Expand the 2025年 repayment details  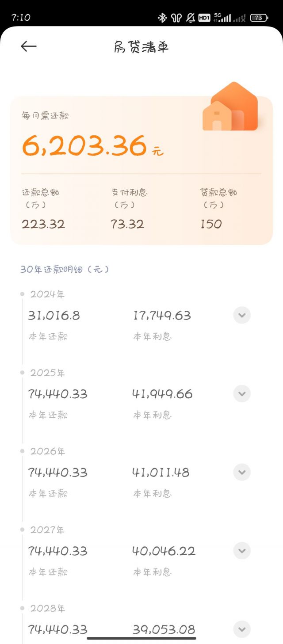(x=242, y=393)
